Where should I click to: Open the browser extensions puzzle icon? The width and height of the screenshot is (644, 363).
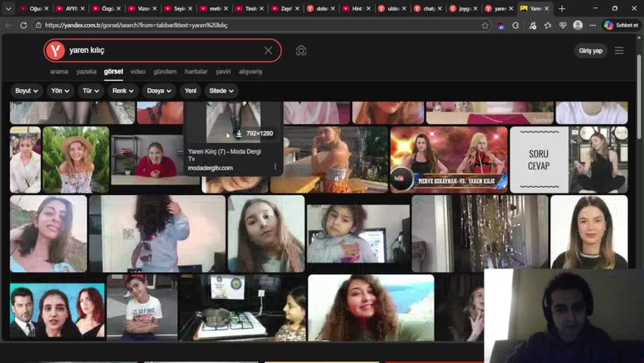[x=516, y=25]
